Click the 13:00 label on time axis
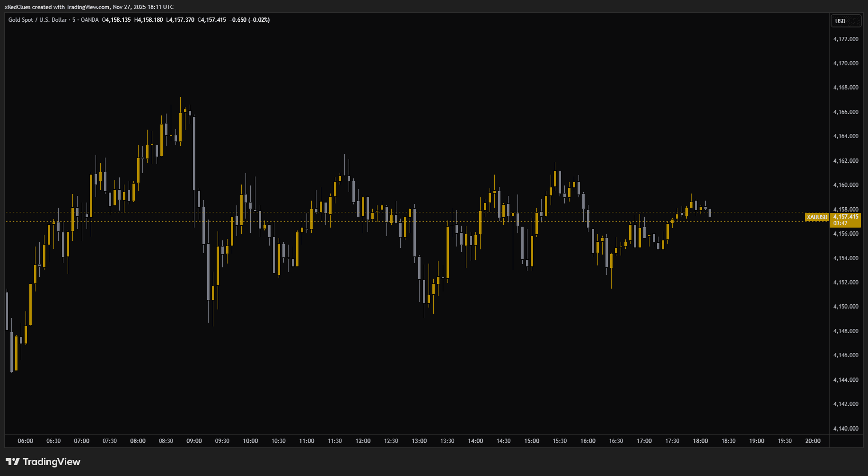Screen dimensions: 868x476 pos(419,441)
